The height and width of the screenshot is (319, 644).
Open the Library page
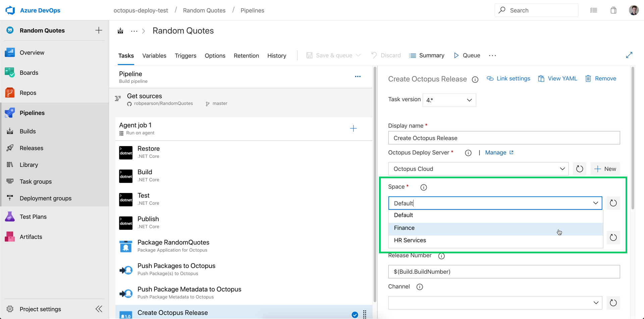click(x=29, y=165)
